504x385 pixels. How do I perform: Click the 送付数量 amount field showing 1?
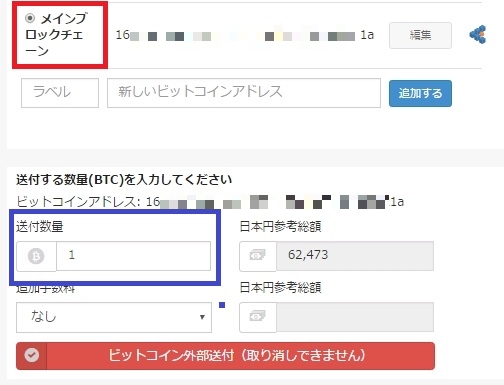click(133, 256)
